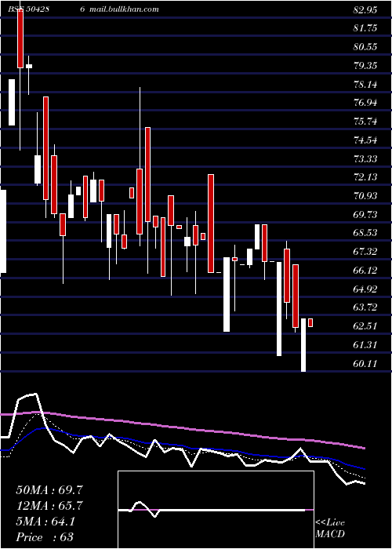Image resolution: width=392 pixels, height=549 pixels.
Task: Click the 81.75 price axis label
Action: [365, 28]
